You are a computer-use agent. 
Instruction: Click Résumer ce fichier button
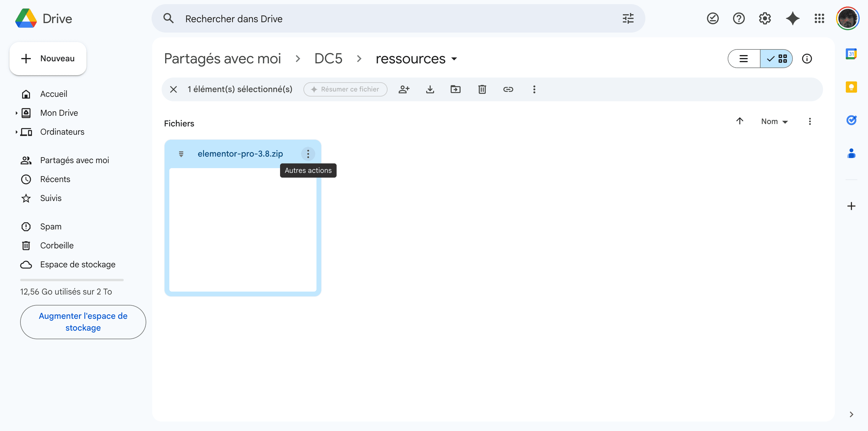pos(345,89)
